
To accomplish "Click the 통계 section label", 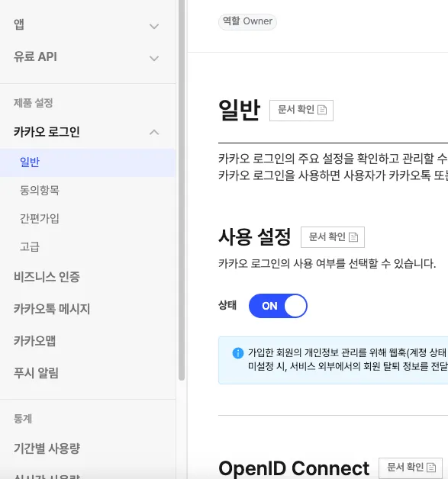I will point(23,419).
